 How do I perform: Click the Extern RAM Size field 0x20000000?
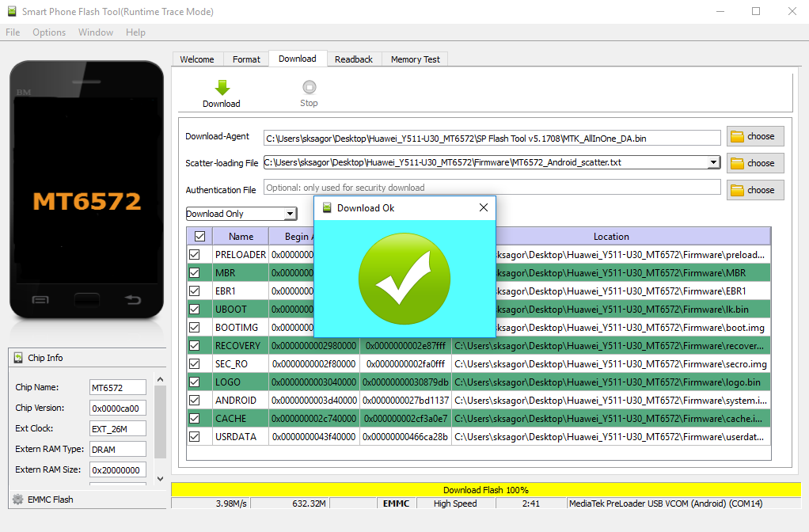(118, 470)
